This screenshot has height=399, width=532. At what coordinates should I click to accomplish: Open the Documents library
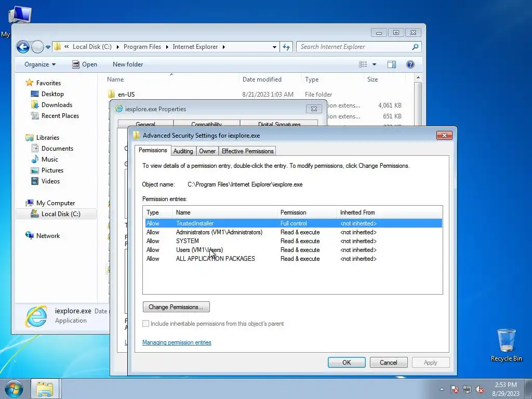pos(52,148)
